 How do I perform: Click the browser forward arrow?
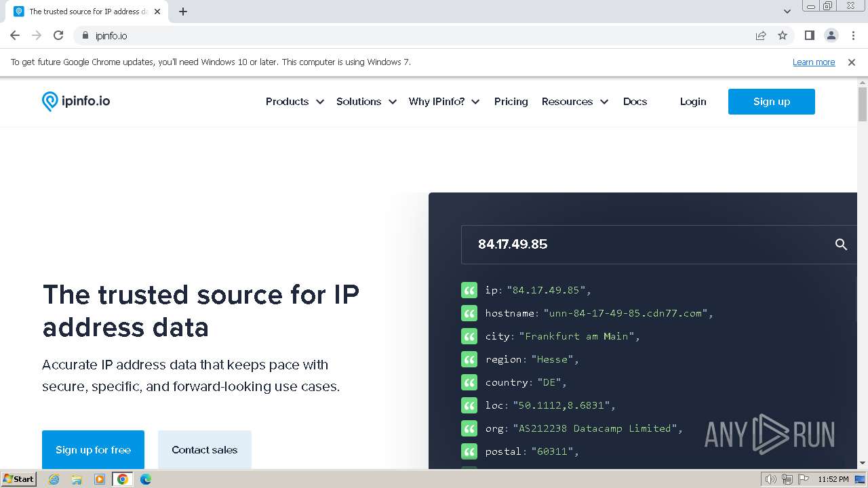point(37,35)
